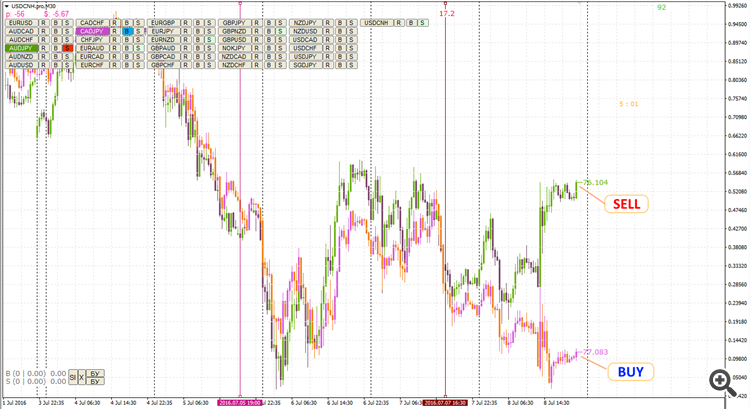Click the S (0 | 0.00) 0.00 status line

click(x=36, y=382)
